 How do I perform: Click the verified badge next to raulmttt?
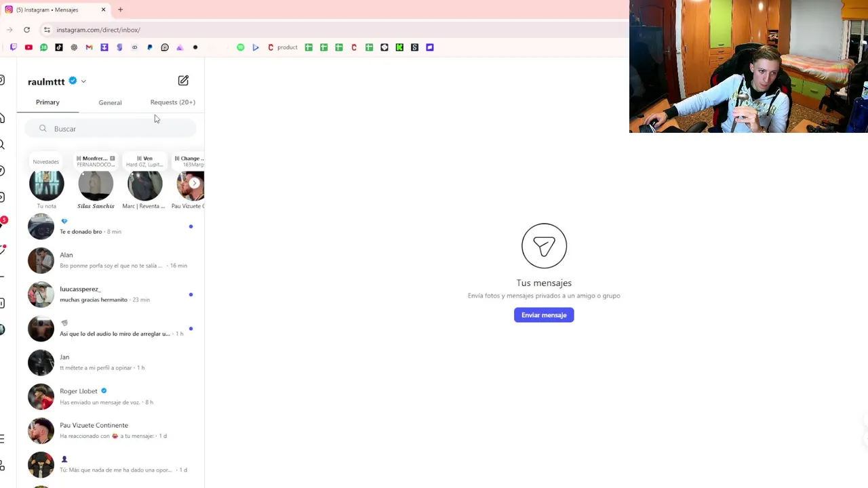(73, 81)
